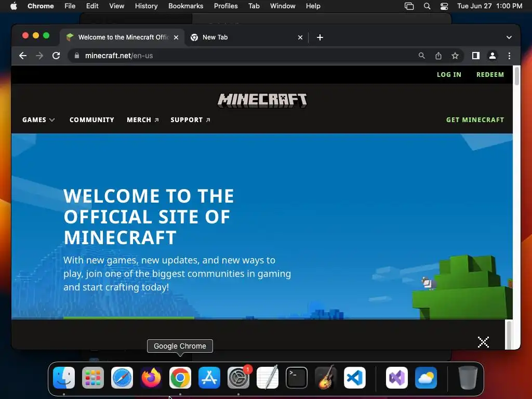Click Get Minecraft
The image size is (532, 399).
pos(475,120)
